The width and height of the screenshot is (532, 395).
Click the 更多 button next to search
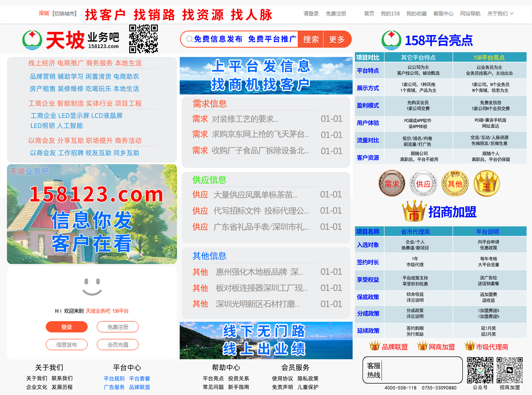click(x=337, y=39)
